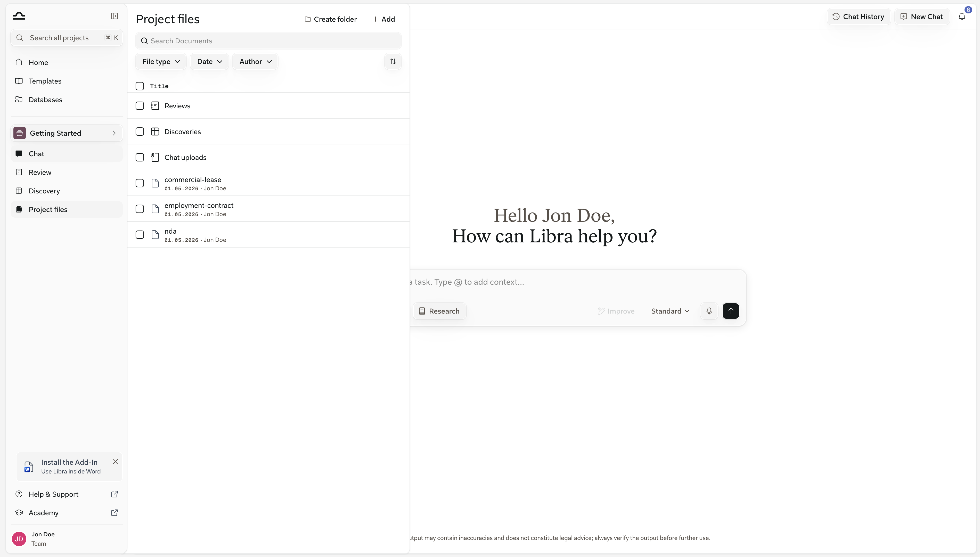The image size is (980, 557).
Task: Click the Libra logo icon
Action: point(19,16)
